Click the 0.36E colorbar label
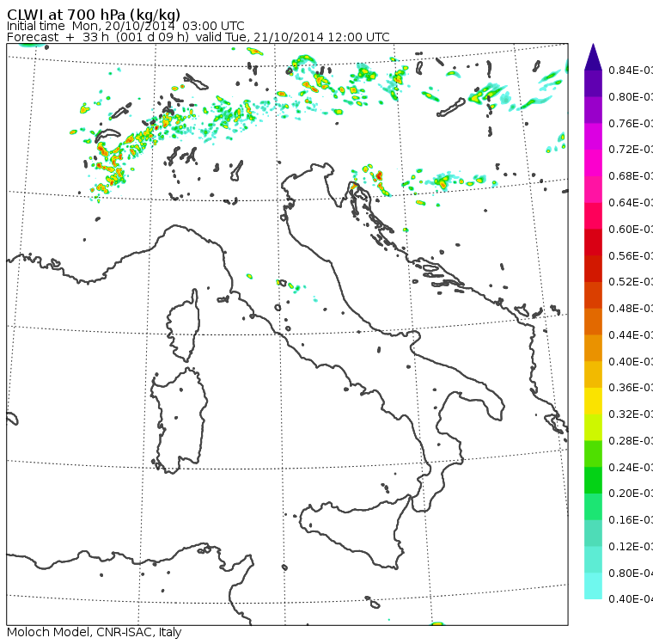653x644 pixels. 631,388
